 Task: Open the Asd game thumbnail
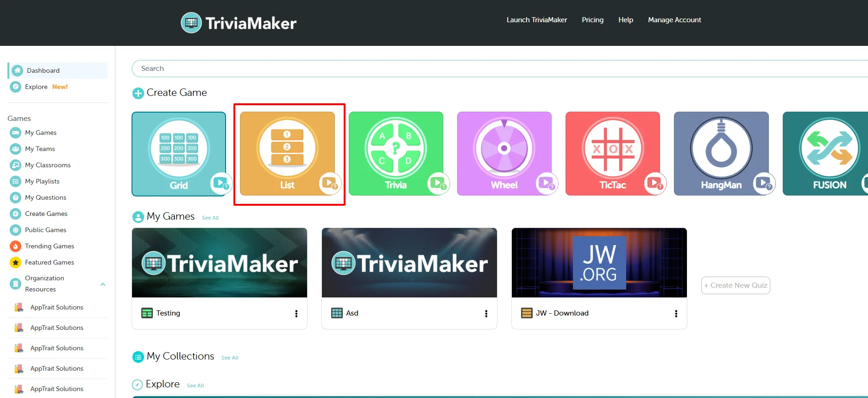(x=409, y=263)
